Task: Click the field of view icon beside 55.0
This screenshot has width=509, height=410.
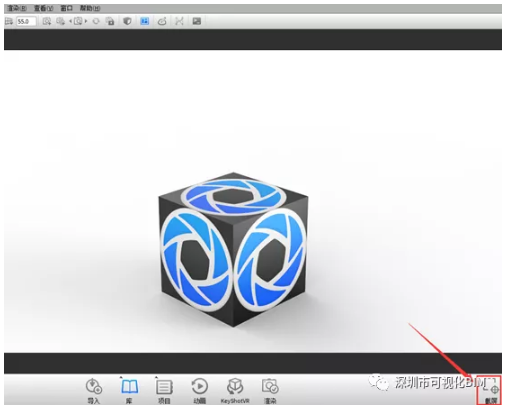Action: tap(9, 21)
